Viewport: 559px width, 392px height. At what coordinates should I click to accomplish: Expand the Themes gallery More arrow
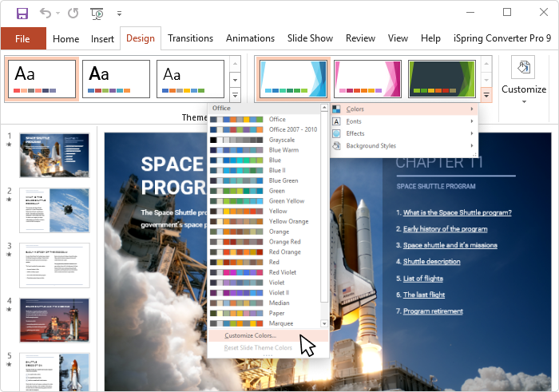pos(235,95)
